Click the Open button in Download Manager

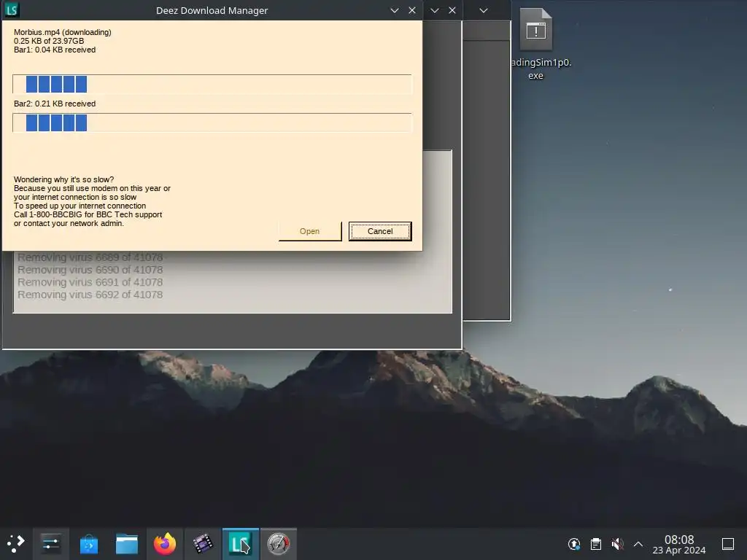tap(309, 231)
